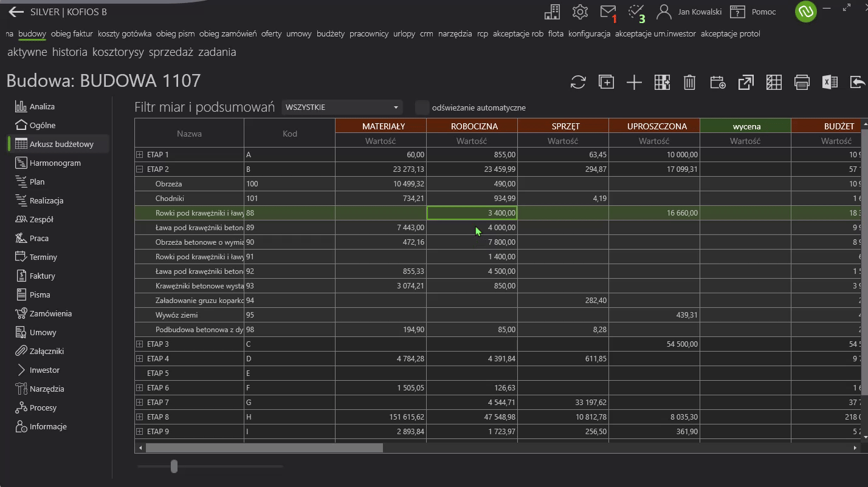Expand the ETAP 9 row
Screen dimensions: 868x487
pyautogui.click(x=139, y=432)
